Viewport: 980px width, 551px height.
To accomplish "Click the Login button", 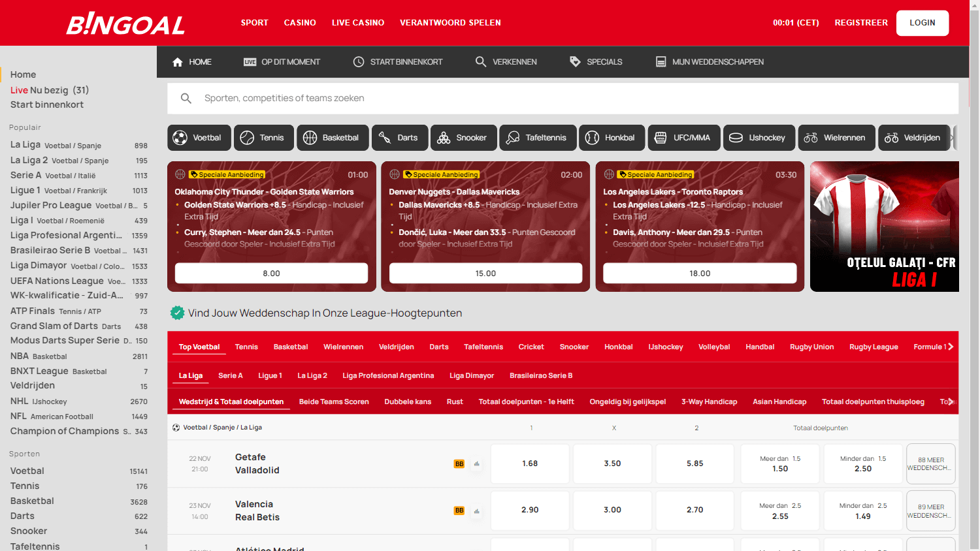I will click(x=923, y=23).
